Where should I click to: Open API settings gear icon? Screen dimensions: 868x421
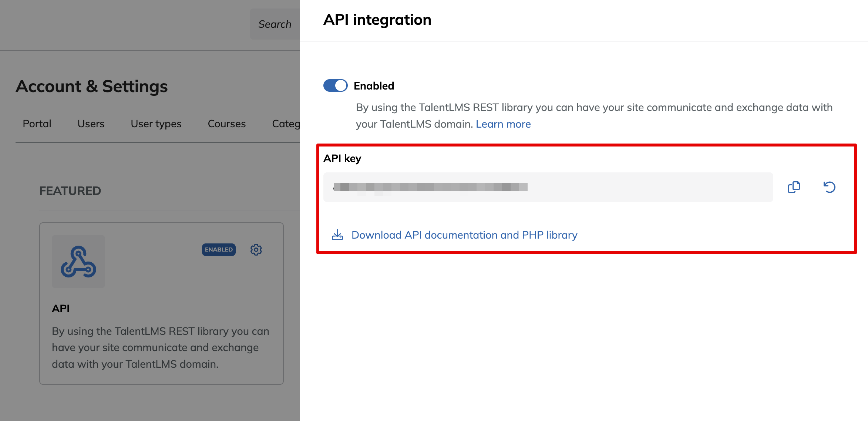256,250
